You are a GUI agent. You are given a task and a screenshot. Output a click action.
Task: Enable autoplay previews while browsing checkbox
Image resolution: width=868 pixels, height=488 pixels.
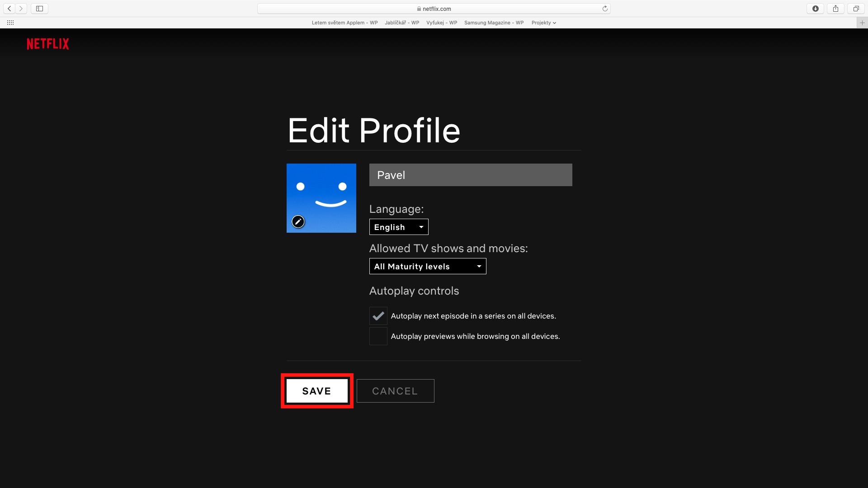pos(378,336)
